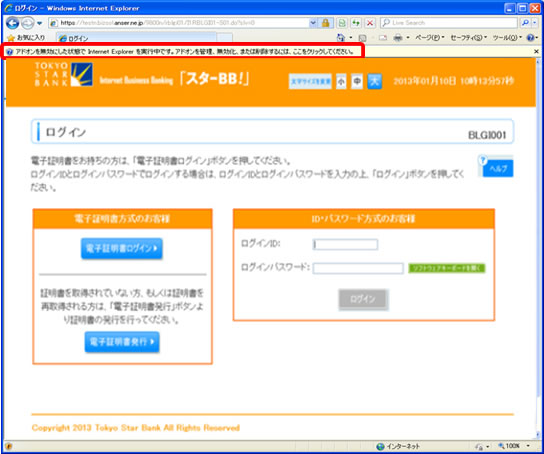Click the Internet Explorer title bar icon
The height and width of the screenshot is (454, 544).
click(x=9, y=8)
